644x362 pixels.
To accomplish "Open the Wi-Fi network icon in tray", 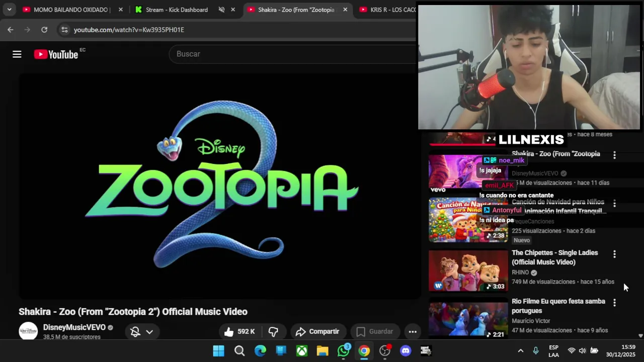I will 572,351.
